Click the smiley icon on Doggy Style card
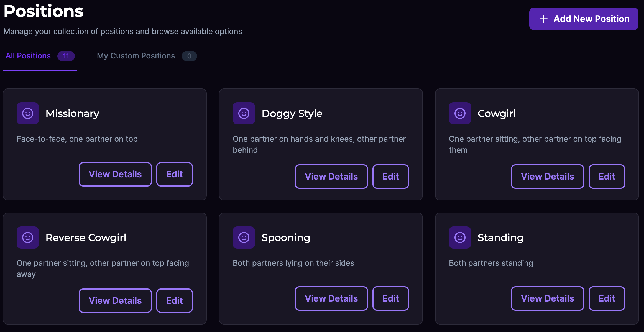Image resolution: width=644 pixels, height=332 pixels. click(244, 113)
